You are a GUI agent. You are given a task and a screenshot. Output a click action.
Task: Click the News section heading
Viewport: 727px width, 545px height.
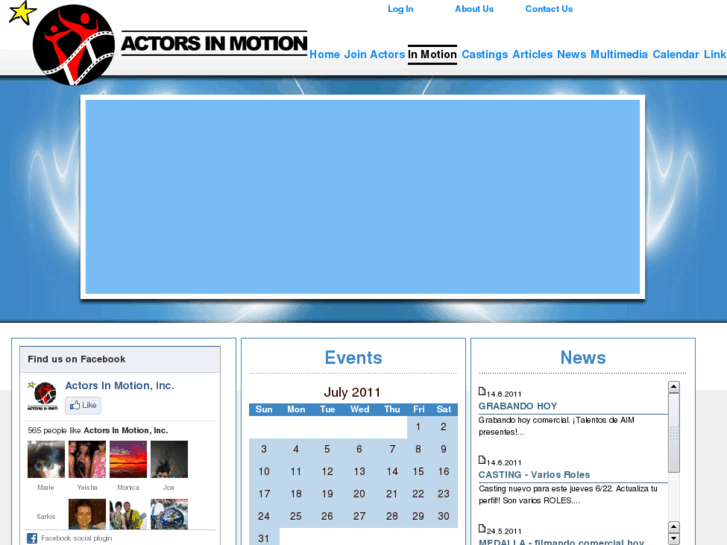tap(583, 358)
